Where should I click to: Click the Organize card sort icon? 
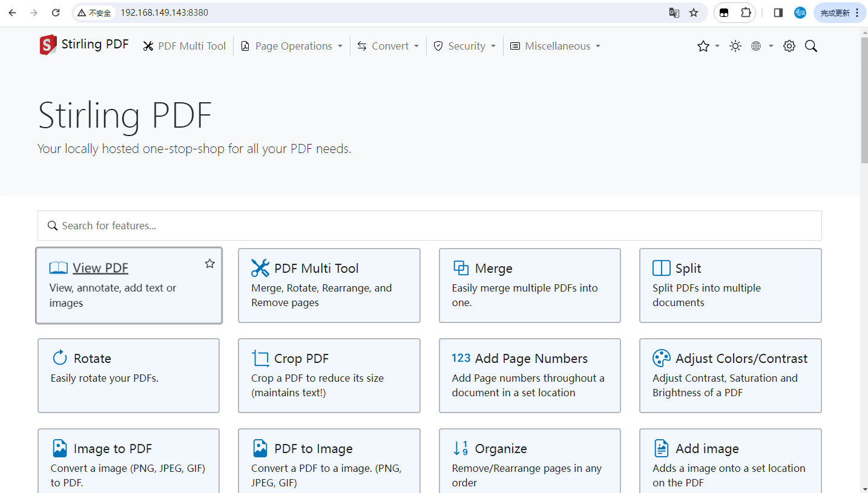coord(461,448)
